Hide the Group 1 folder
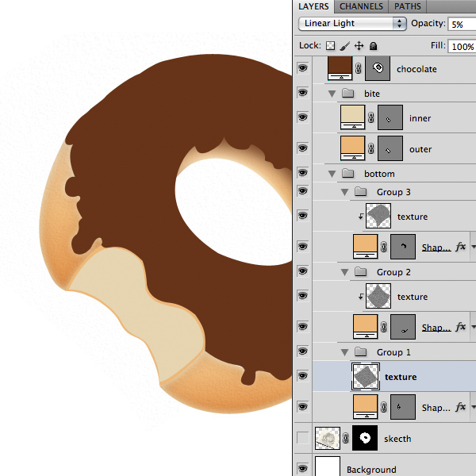 [302, 351]
